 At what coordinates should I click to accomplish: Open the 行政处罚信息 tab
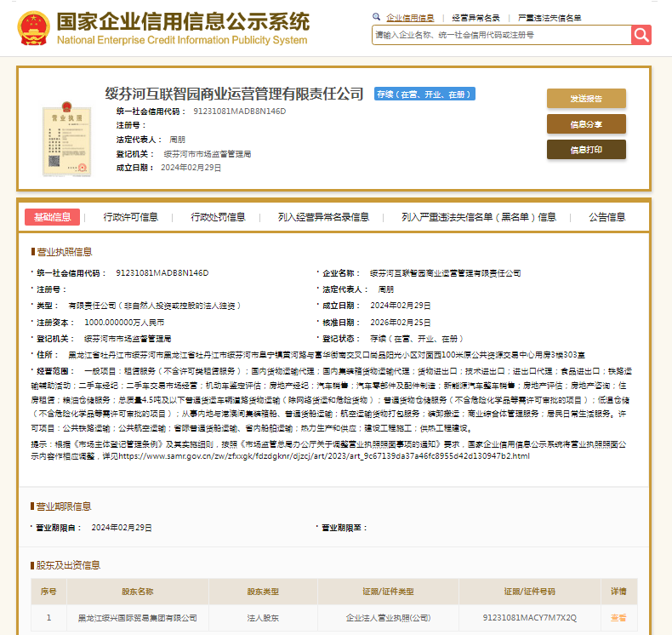[x=218, y=217]
